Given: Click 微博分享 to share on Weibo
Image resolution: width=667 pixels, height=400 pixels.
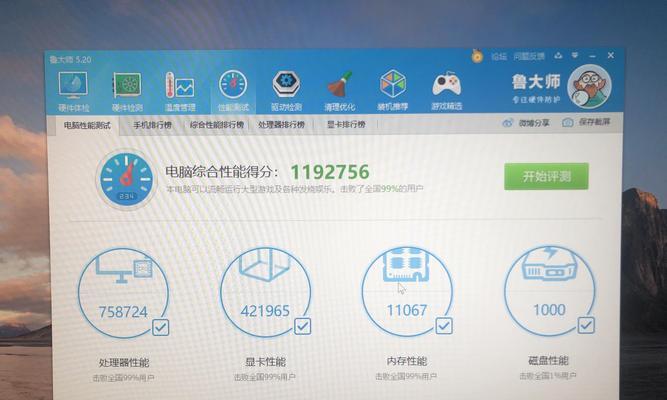Looking at the screenshot, I should (526, 123).
